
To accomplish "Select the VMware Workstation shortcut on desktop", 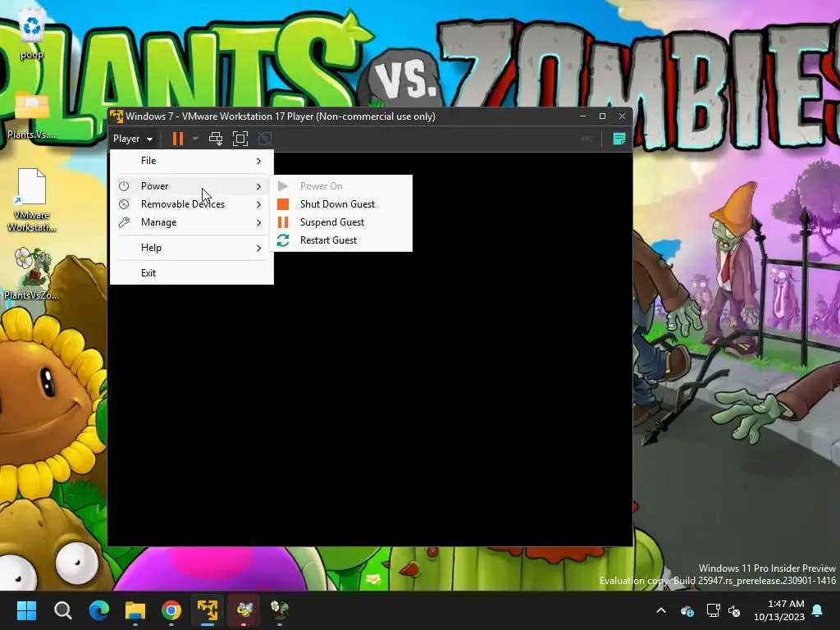I will 32,199.
